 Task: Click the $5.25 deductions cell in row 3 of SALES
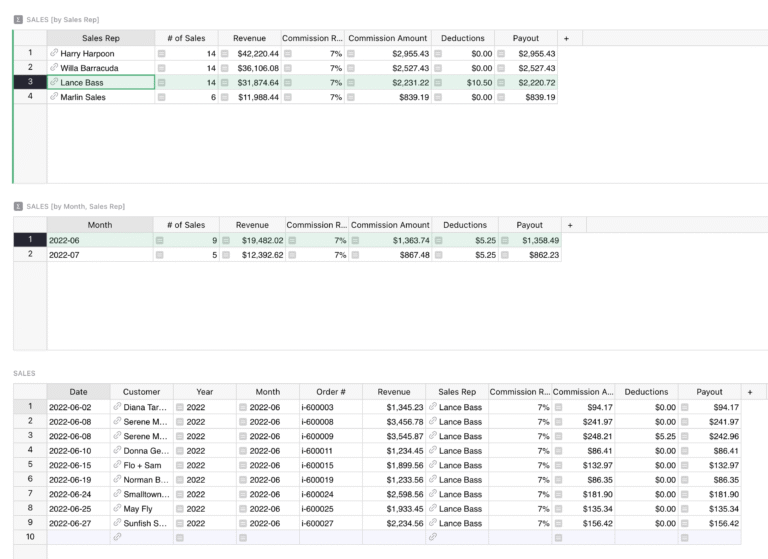point(647,436)
